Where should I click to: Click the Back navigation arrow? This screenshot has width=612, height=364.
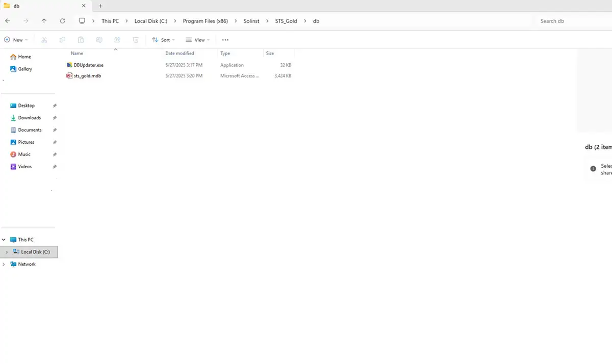pyautogui.click(x=7, y=21)
